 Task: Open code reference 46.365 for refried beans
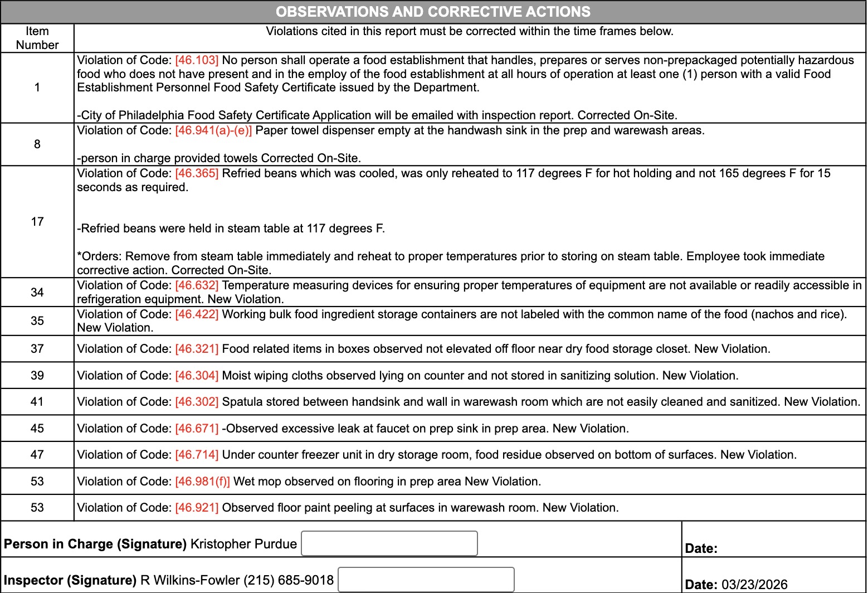[197, 173]
